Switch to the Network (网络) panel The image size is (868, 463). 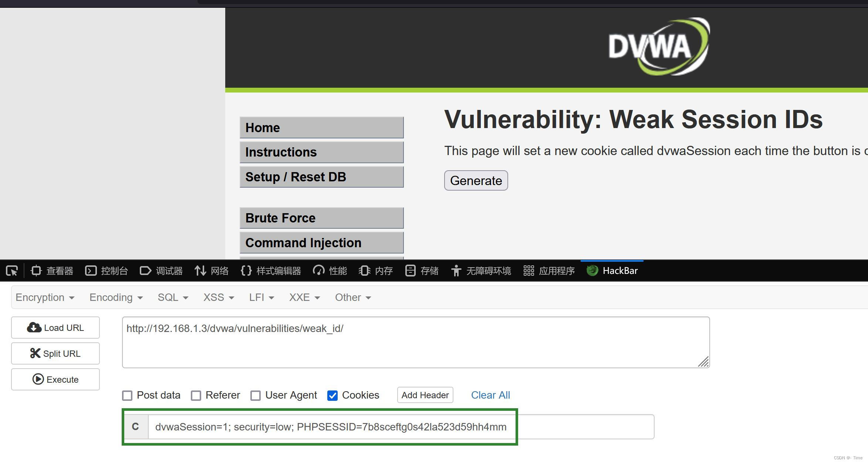click(212, 271)
